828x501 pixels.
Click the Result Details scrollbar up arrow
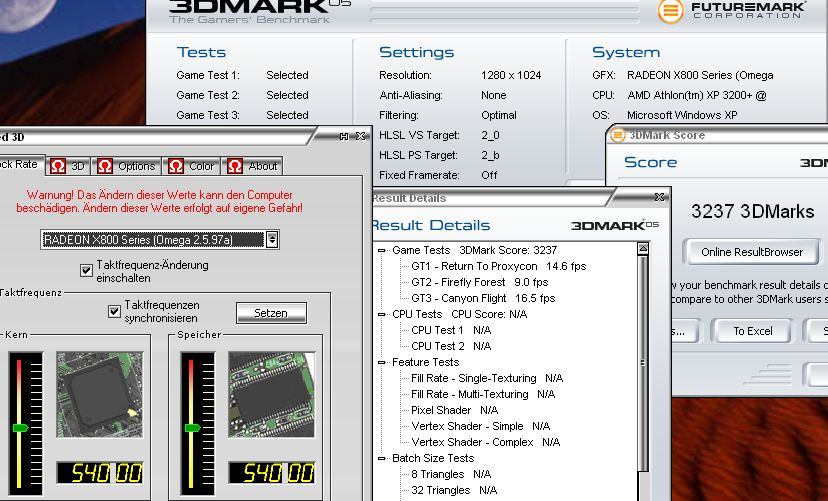(643, 249)
